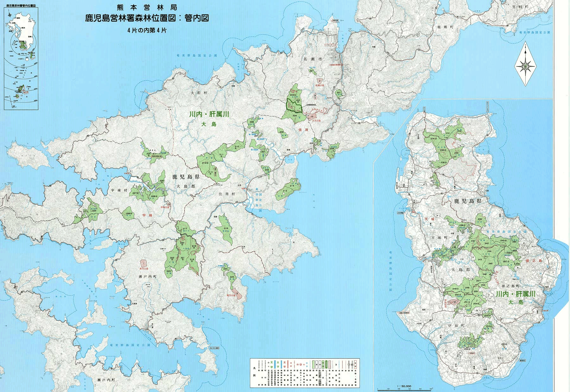Click forest compartment 223
The image size is (570, 392).
(168, 271)
